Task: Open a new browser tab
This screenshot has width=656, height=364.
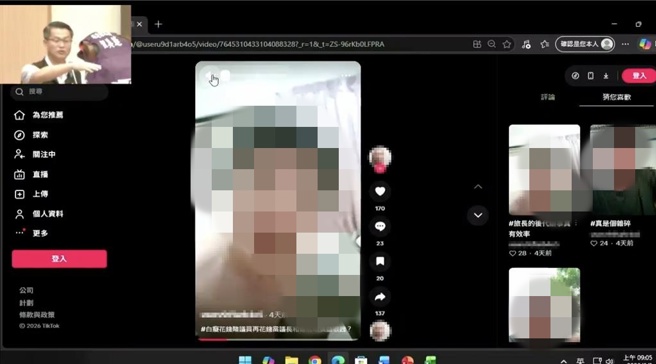Action: pyautogui.click(x=158, y=24)
